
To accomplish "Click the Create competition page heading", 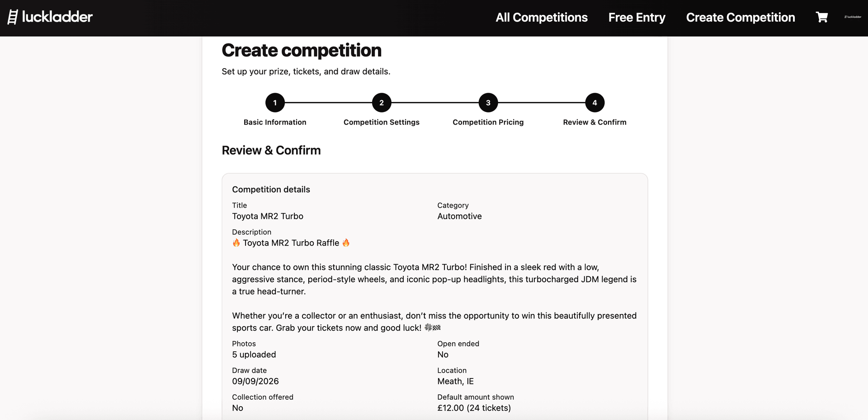I will 302,51.
